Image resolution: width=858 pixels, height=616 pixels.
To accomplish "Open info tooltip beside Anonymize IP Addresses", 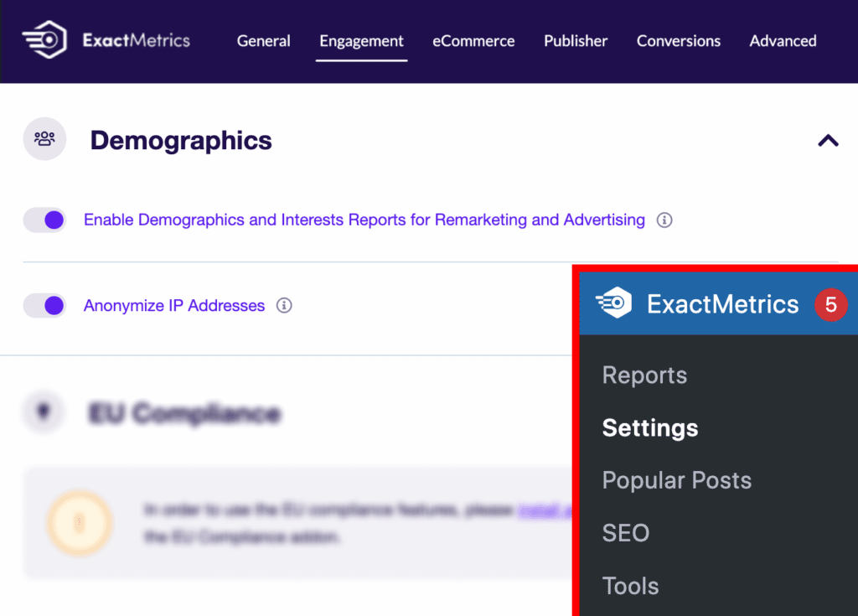I will click(284, 306).
